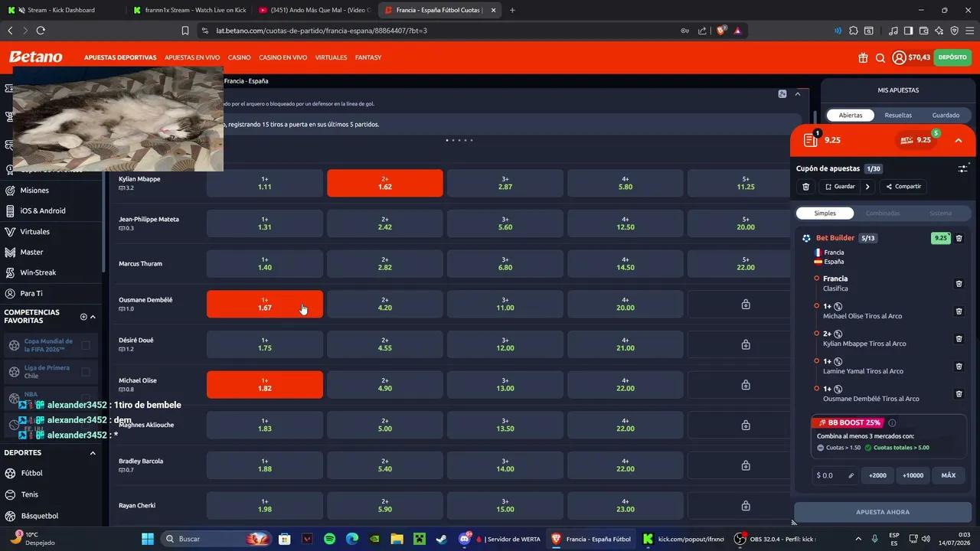
Task: Reload the page
Action: (x=41, y=31)
